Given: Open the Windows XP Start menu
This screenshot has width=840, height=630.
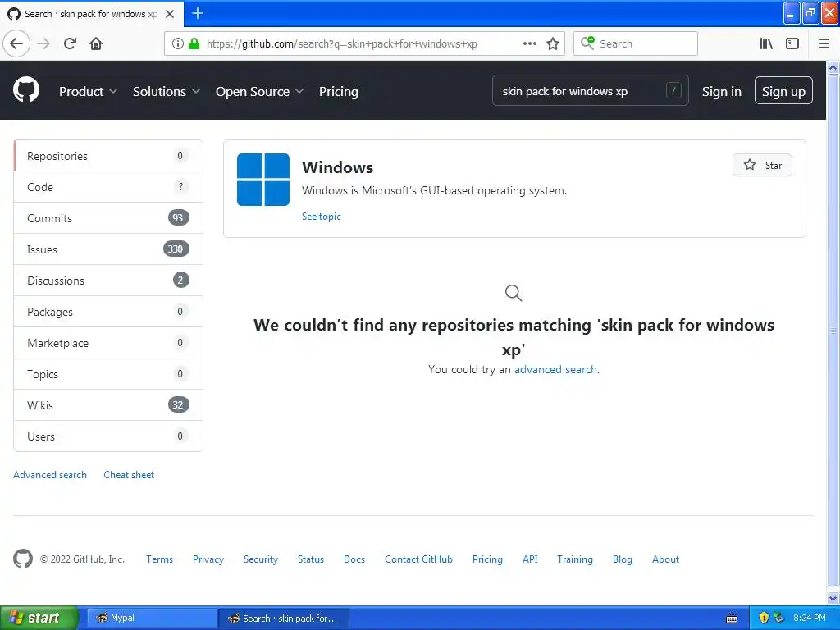Looking at the screenshot, I should coord(39,618).
